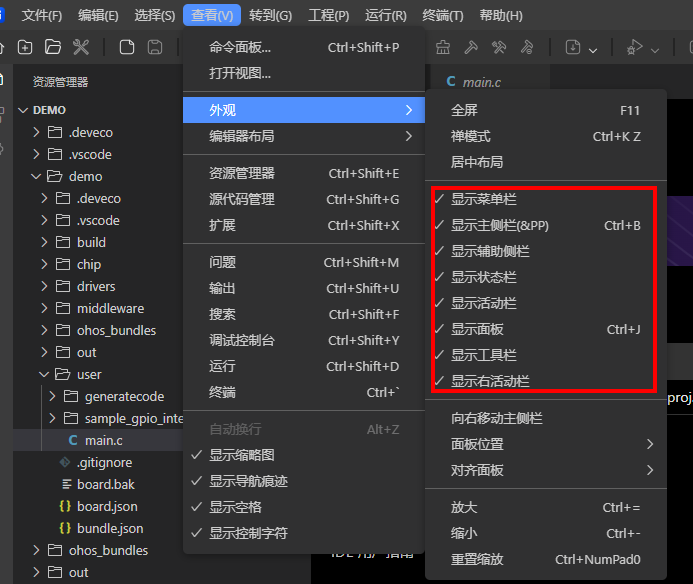Click the C file icon on main.c tab
Viewport: 693px width, 584px height.
(451, 82)
